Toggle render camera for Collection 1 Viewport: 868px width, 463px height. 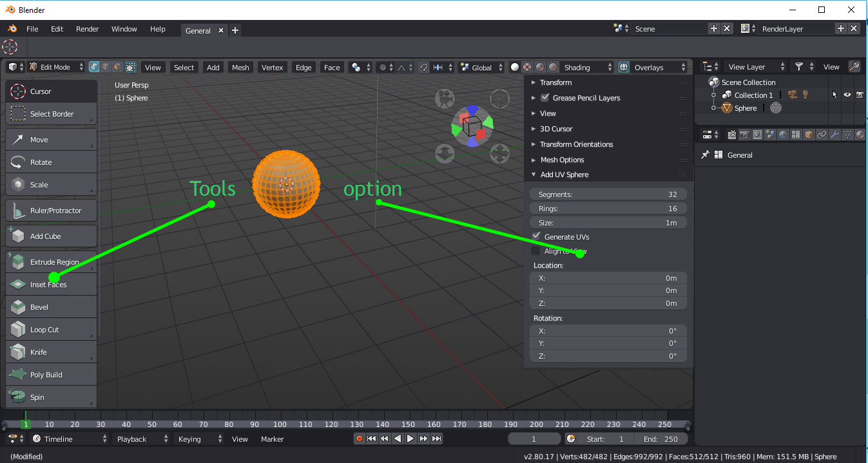pyautogui.click(x=860, y=95)
